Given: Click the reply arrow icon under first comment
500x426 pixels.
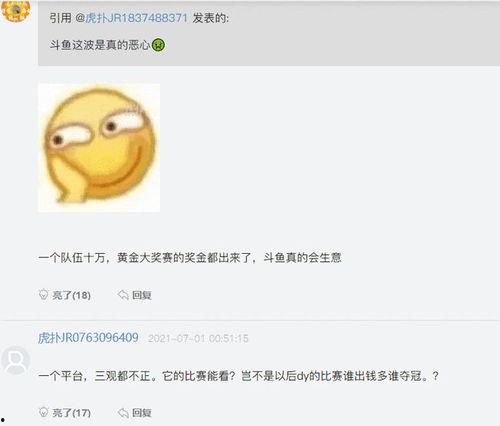Looking at the screenshot, I should [x=123, y=295].
